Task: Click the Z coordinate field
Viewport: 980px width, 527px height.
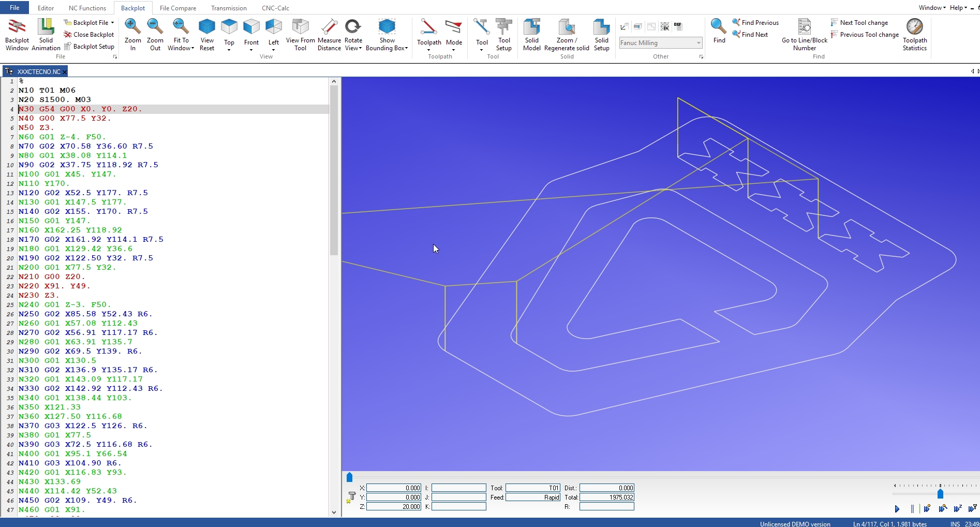Action: (394, 506)
